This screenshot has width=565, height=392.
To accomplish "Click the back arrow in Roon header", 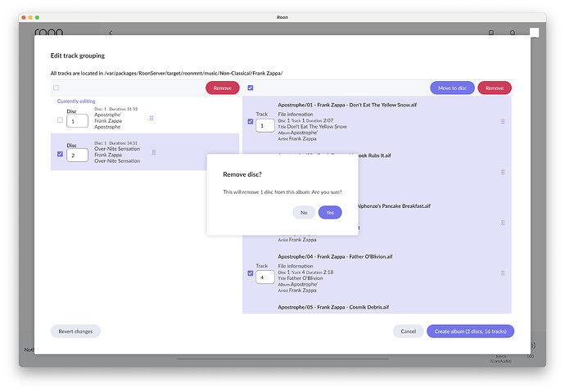I will 111,34.
